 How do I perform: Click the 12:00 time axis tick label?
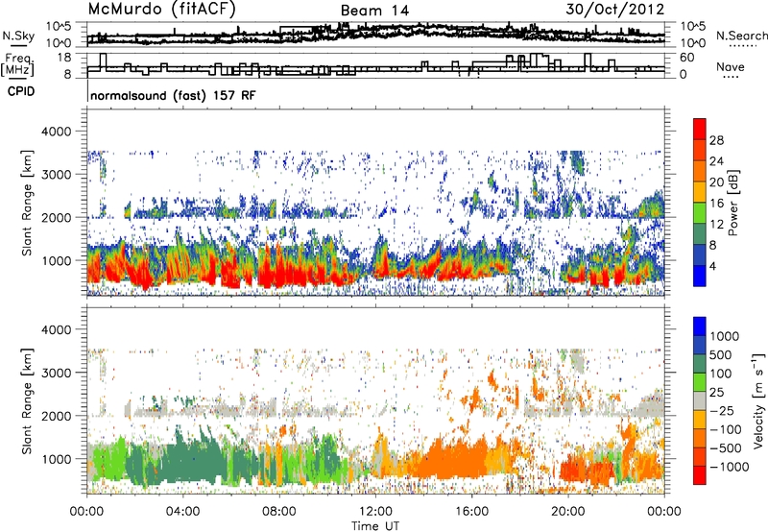click(x=375, y=512)
